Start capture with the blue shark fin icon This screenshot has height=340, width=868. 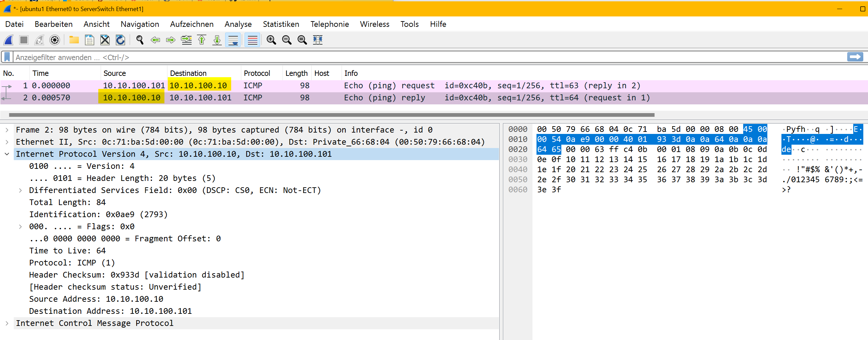9,40
